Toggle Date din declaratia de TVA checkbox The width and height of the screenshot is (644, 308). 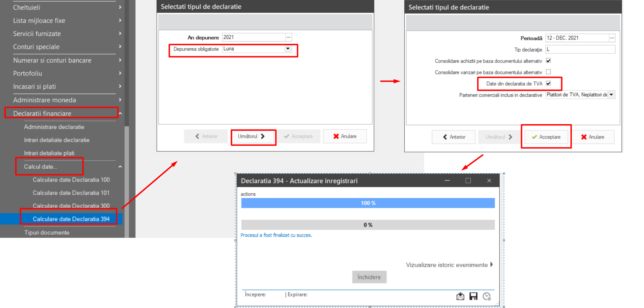click(x=549, y=83)
